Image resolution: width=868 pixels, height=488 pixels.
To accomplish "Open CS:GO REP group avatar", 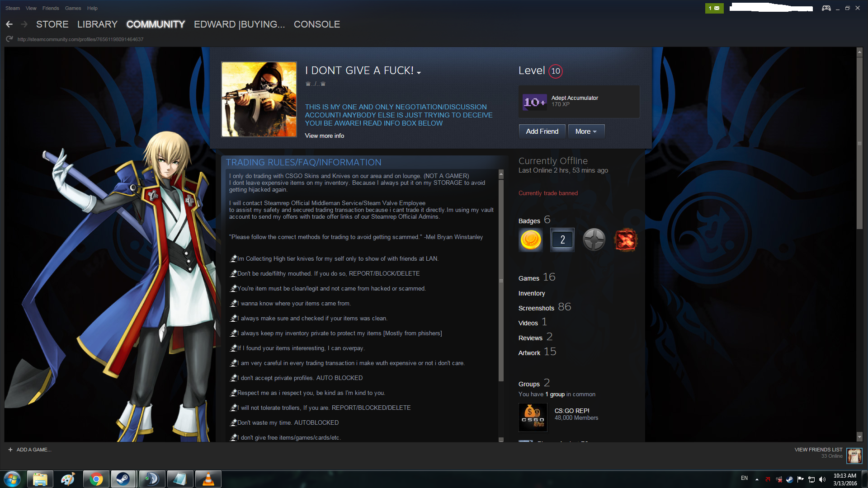I will tap(533, 418).
